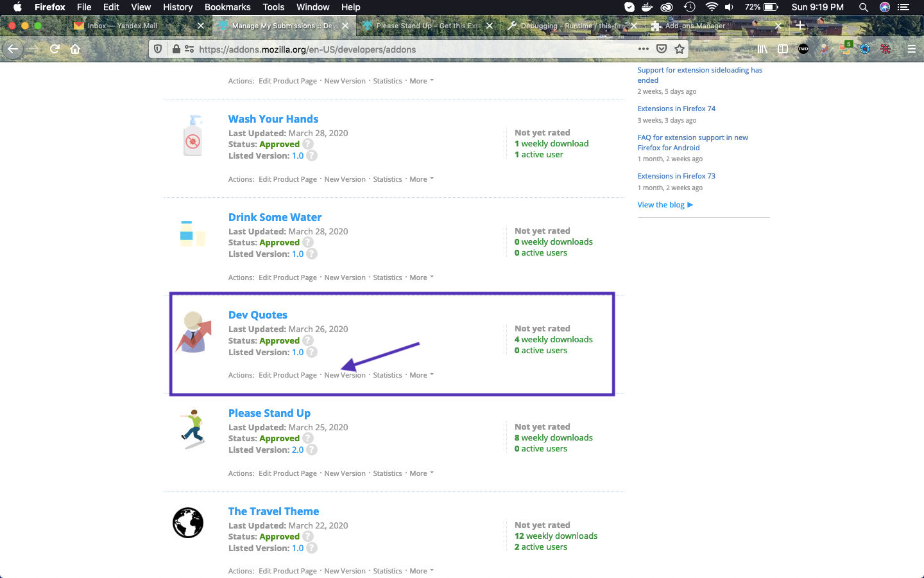
Task: Click the blue circular extension icon
Action: 865,49
